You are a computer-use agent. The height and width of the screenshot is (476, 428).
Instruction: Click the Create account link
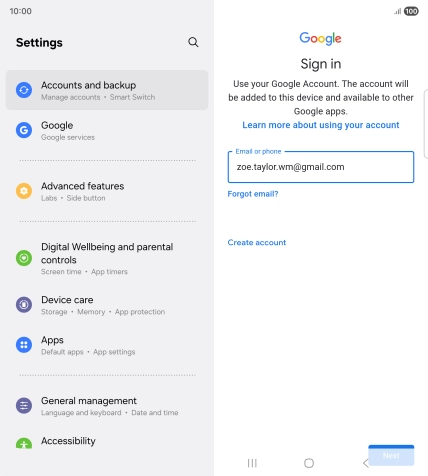pos(257,242)
